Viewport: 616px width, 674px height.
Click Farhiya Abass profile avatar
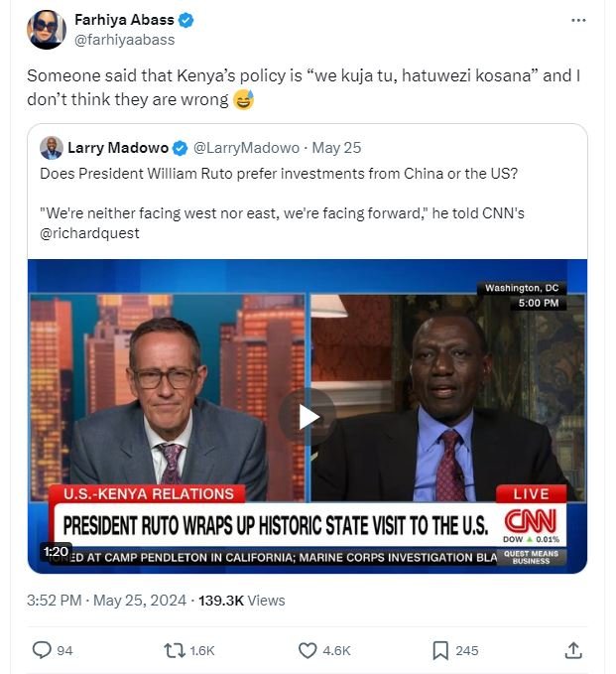pos(47,30)
